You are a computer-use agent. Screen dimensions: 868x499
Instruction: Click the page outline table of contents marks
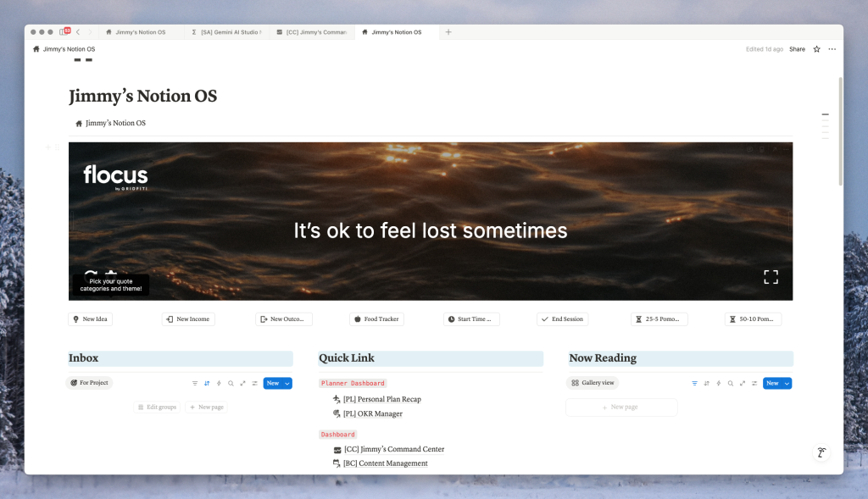pyautogui.click(x=826, y=125)
